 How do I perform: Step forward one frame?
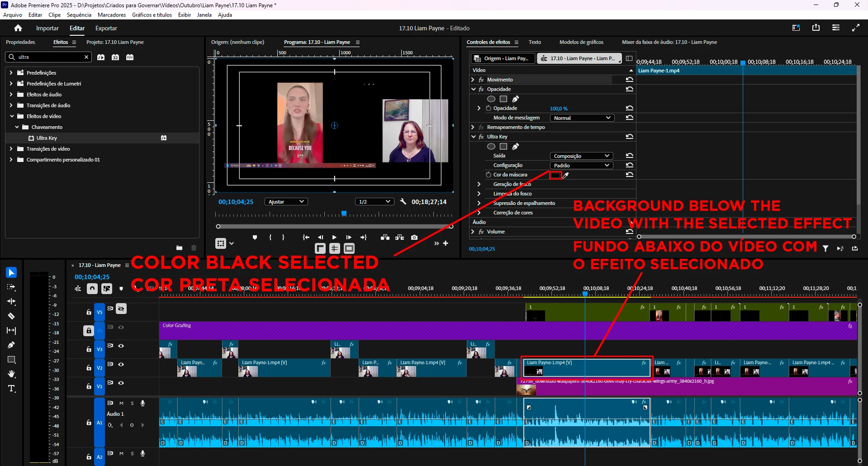[x=349, y=237]
